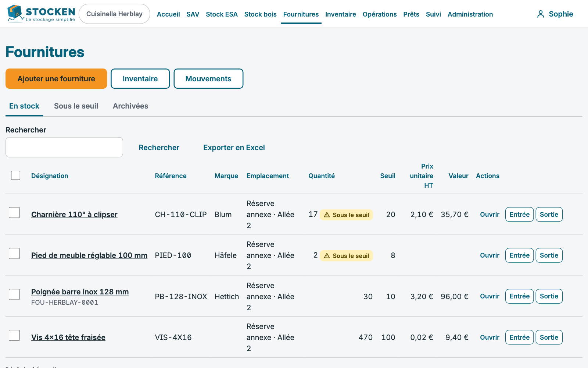Viewport: 588px width, 368px height.
Task: Sort by the Valeur column header
Action: coord(458,176)
